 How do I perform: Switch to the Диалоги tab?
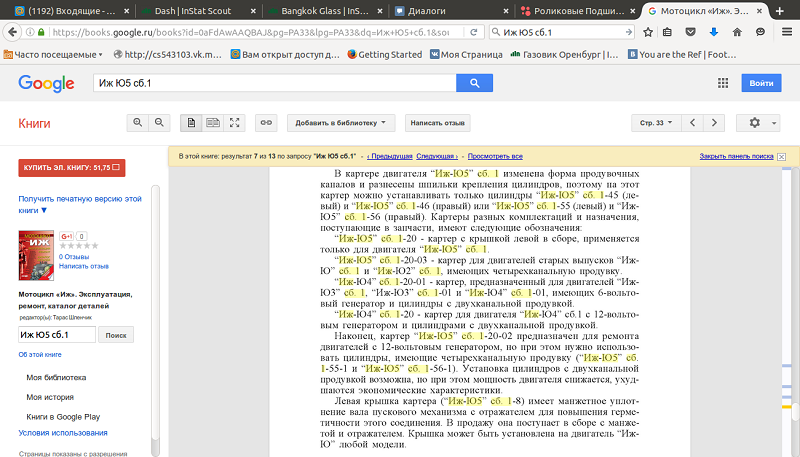pyautogui.click(x=451, y=11)
